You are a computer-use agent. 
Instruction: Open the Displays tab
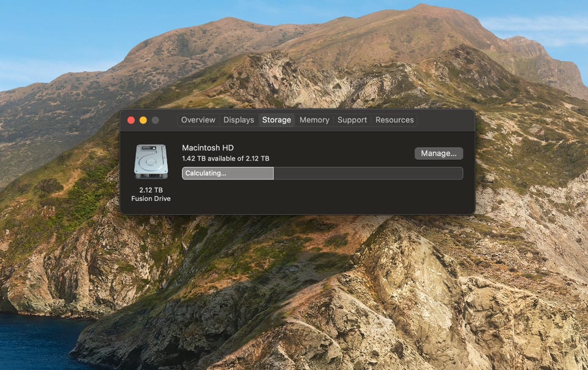coord(238,120)
